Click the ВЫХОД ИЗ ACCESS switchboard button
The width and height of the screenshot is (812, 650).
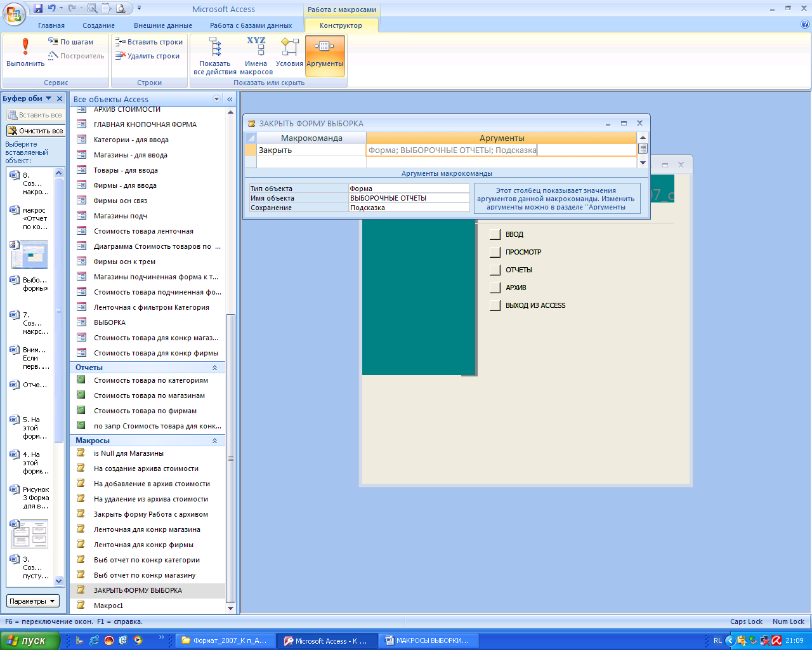(x=495, y=305)
